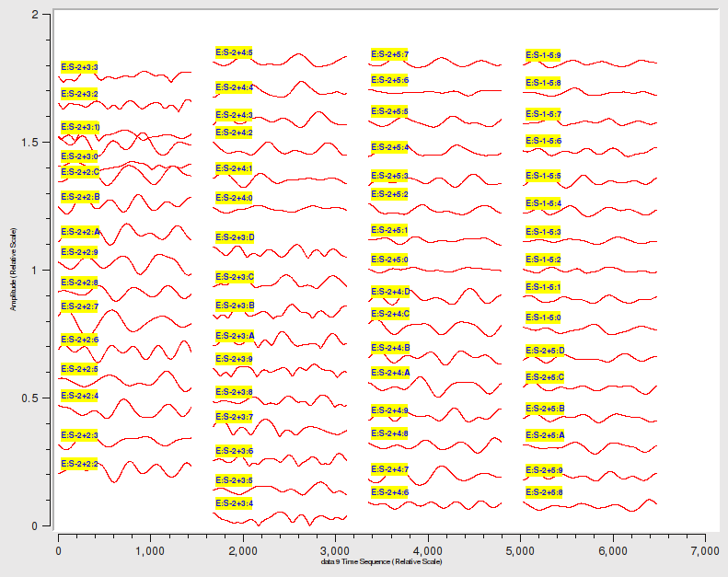This screenshot has height=577, width=728.
Task: Select the E:S-2+3:4 trace label
Action: 234,503
